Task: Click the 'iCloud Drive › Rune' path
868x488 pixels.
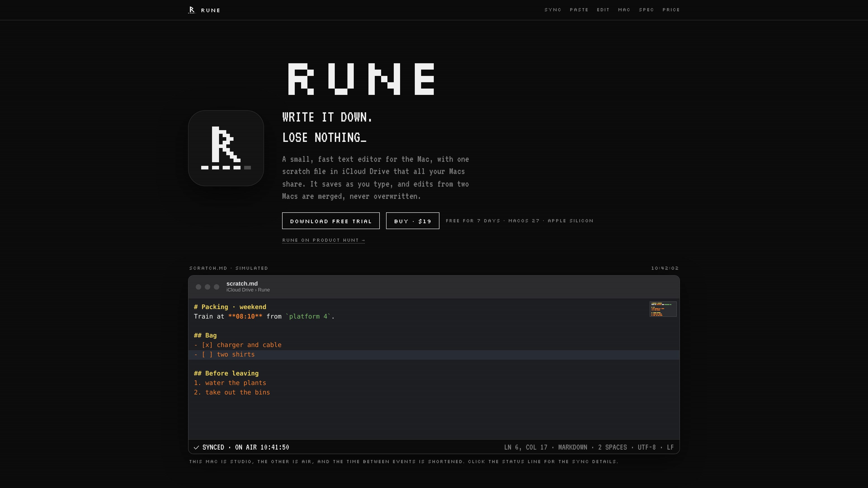Action: [248, 290]
